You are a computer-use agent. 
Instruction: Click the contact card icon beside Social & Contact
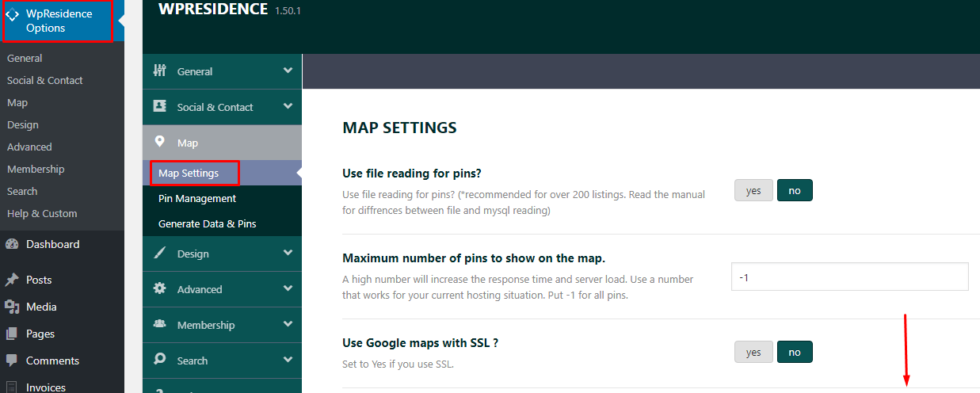(159, 106)
